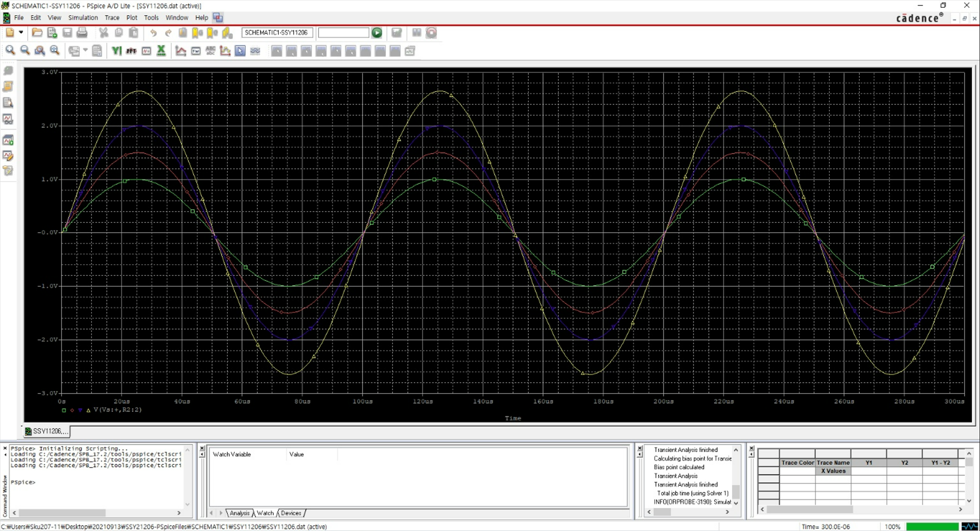Click the Open file folder icon
The width and height of the screenshot is (980, 531).
[x=37, y=33]
